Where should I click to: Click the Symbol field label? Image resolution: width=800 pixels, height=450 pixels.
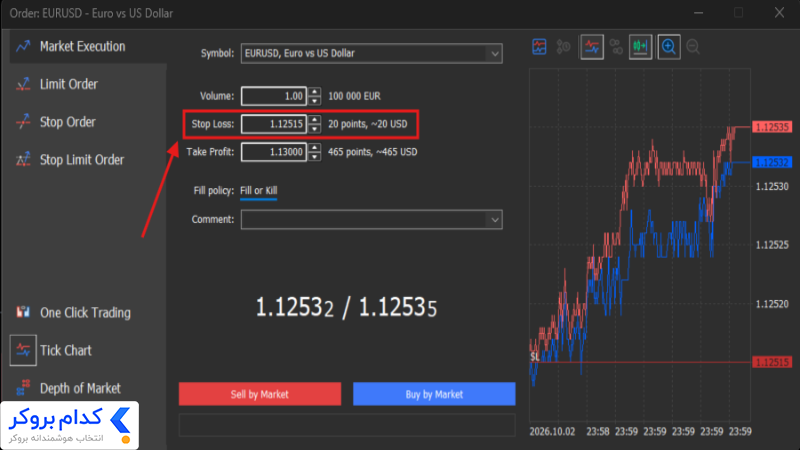(x=217, y=53)
